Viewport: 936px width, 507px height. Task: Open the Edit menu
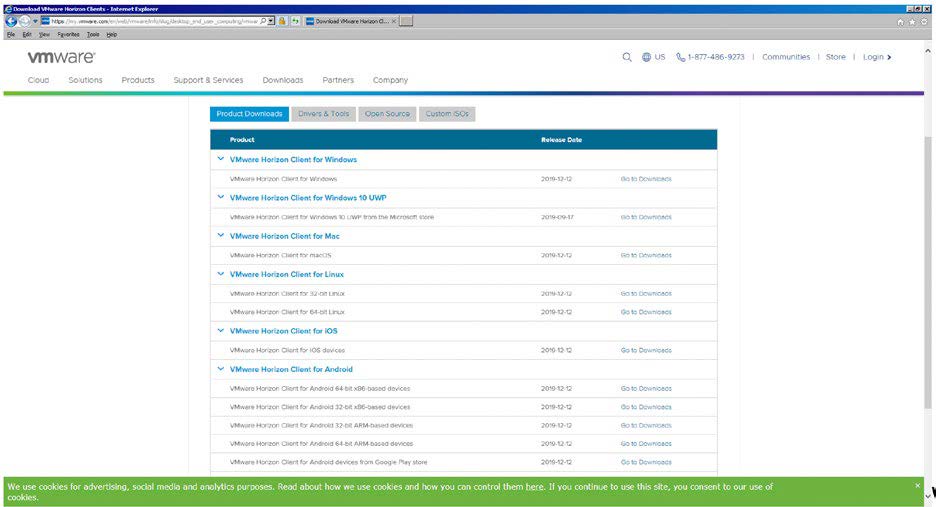[27, 35]
